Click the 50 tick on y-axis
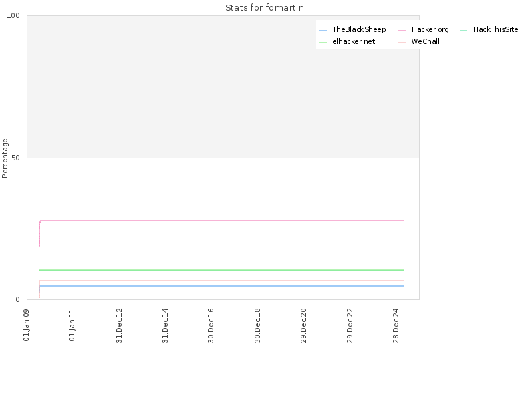 [15, 158]
